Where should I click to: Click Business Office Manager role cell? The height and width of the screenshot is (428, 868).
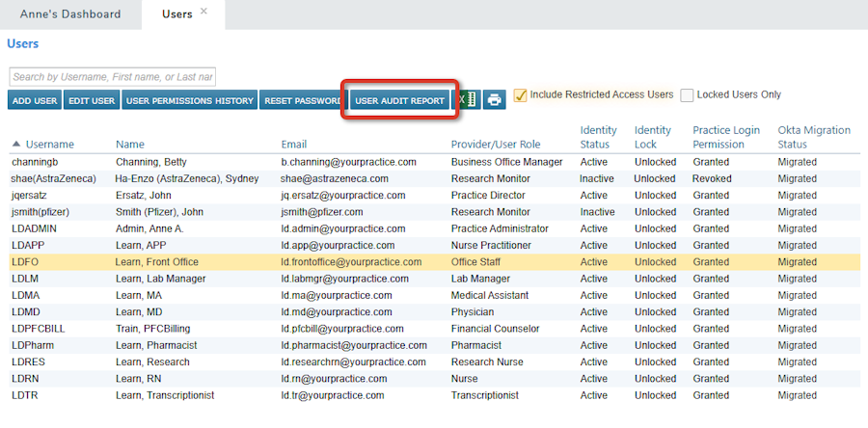click(x=506, y=162)
